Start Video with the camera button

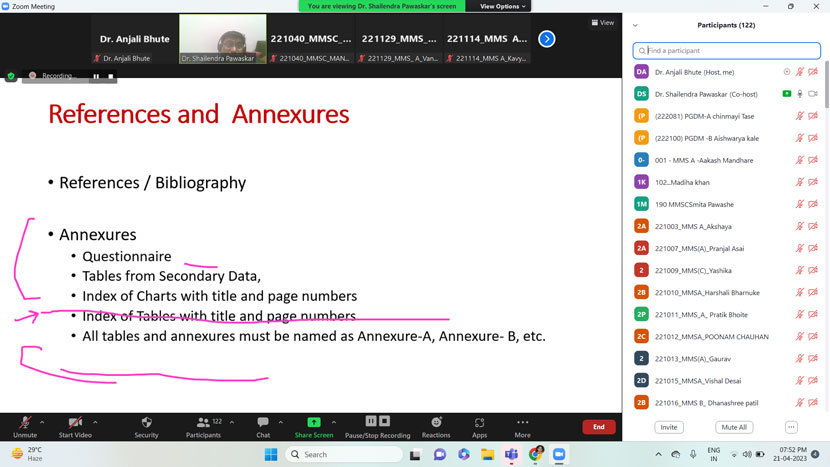[75, 425]
